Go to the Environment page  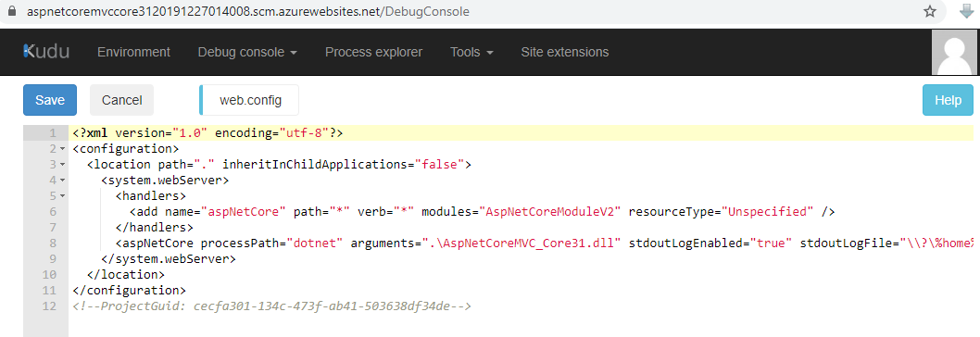pyautogui.click(x=133, y=52)
